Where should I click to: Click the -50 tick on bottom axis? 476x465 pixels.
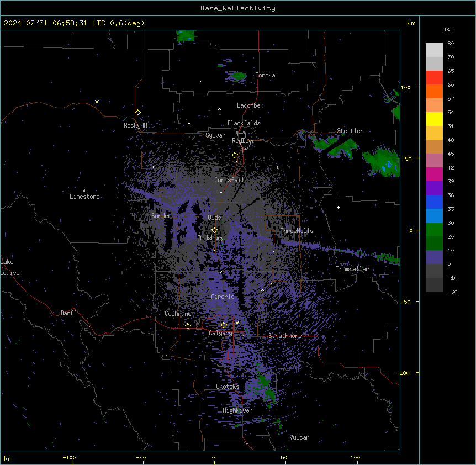tap(141, 457)
